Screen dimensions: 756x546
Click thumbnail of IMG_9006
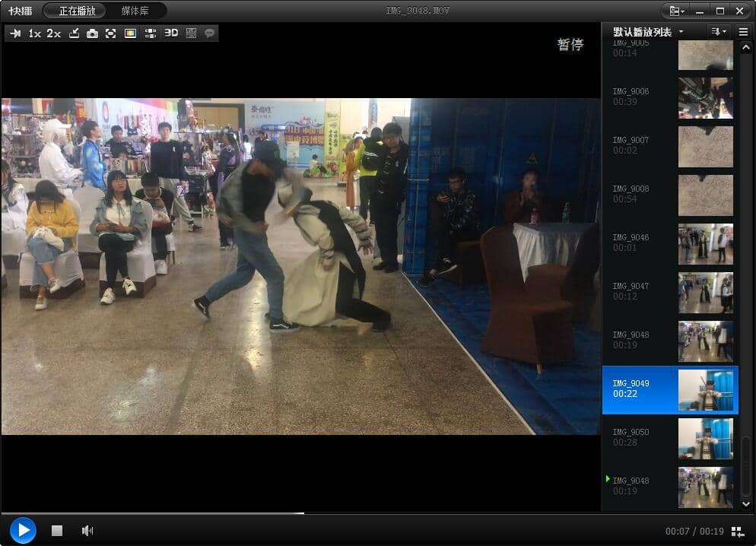[x=705, y=98]
